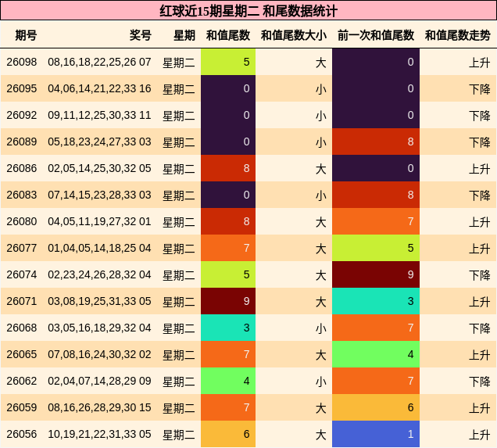Click the amber 和值尾数 cell 6 in row 26056
This screenshot has height=448, width=497.
click(228, 434)
